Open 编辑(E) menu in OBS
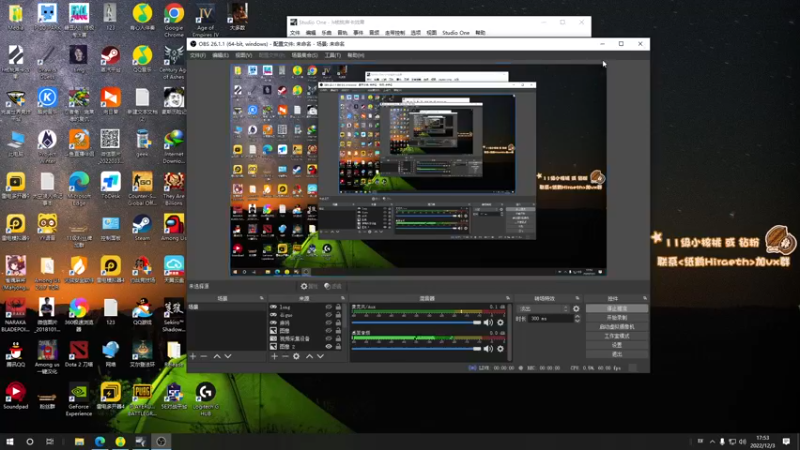Screen dimensions: 800x450 point(220,55)
